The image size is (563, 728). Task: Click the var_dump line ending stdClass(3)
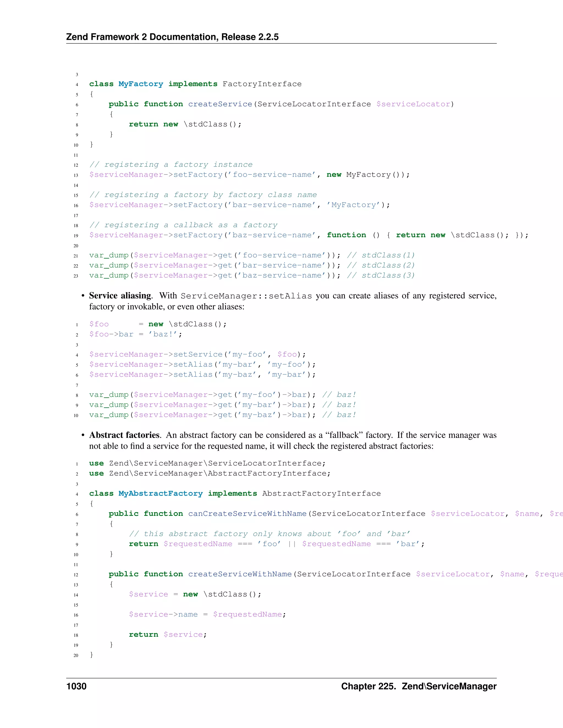[x=252, y=275]
